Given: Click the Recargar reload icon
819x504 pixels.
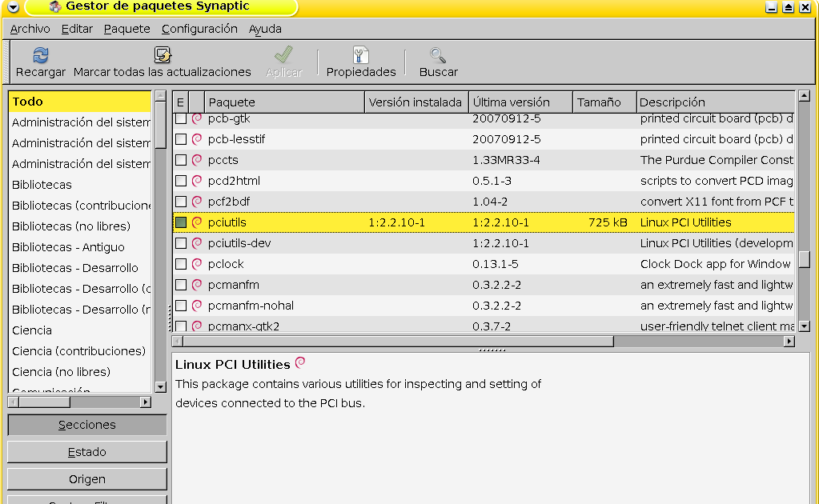Looking at the screenshot, I should (41, 54).
